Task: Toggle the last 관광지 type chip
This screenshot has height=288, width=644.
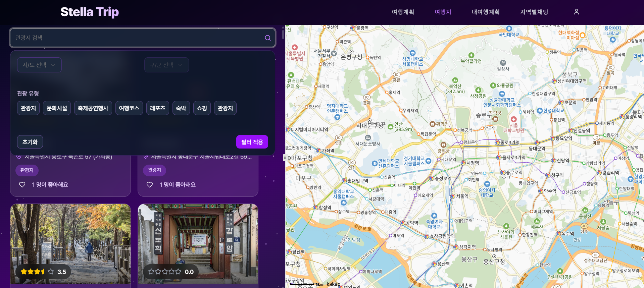Action: (225, 108)
